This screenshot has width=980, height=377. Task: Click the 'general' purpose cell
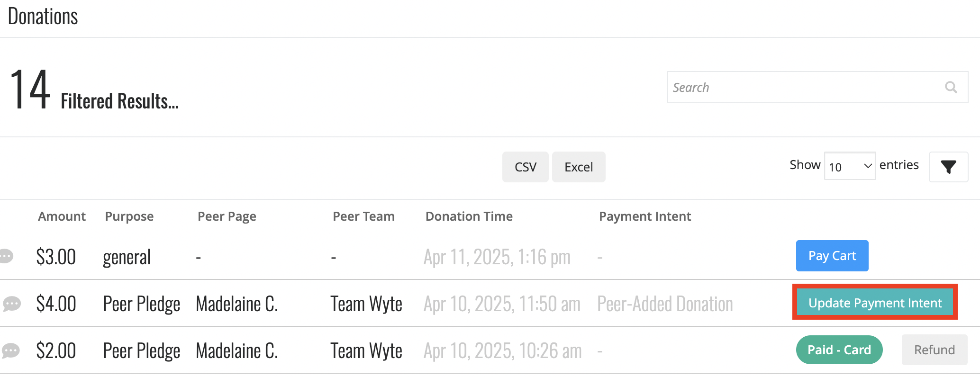pyautogui.click(x=127, y=257)
